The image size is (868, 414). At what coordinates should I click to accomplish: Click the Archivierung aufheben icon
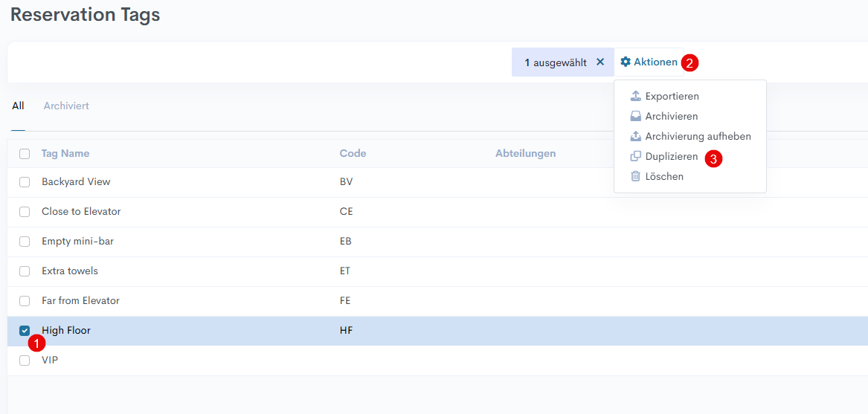pos(635,137)
